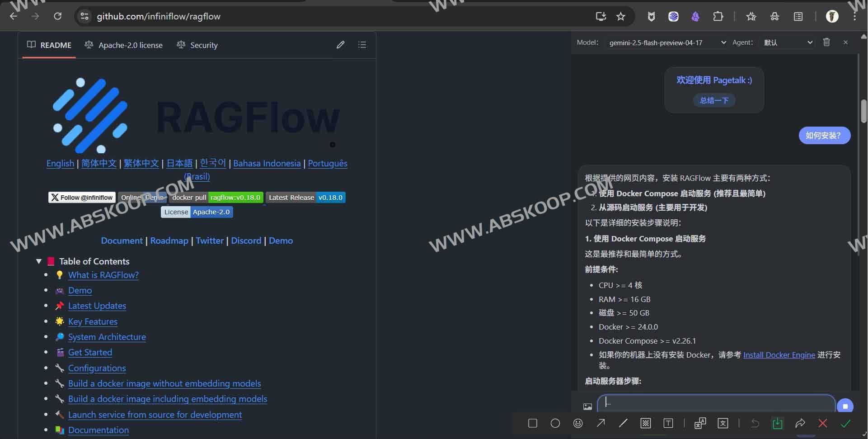
Task: Switch to the Security tab
Action: [197, 45]
